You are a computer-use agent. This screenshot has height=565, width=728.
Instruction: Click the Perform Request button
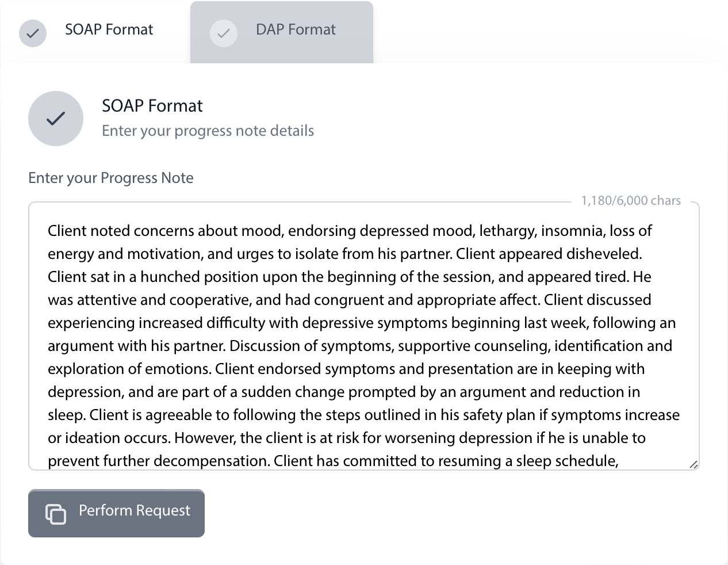116,513
